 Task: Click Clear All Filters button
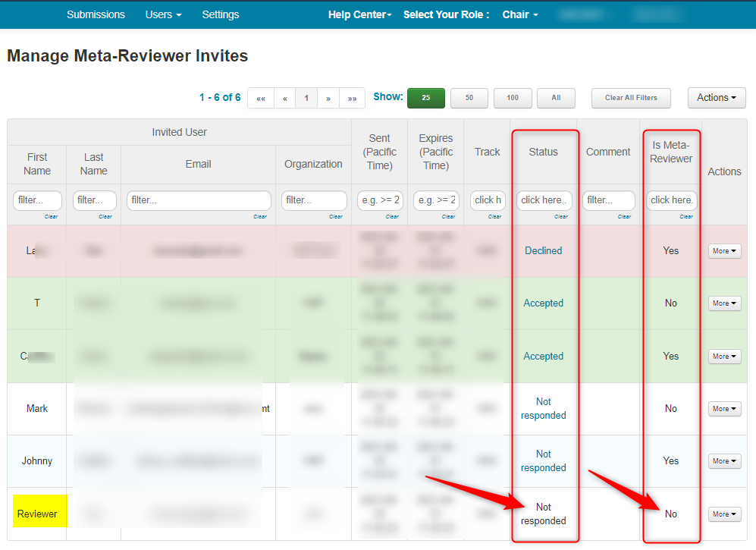point(631,98)
